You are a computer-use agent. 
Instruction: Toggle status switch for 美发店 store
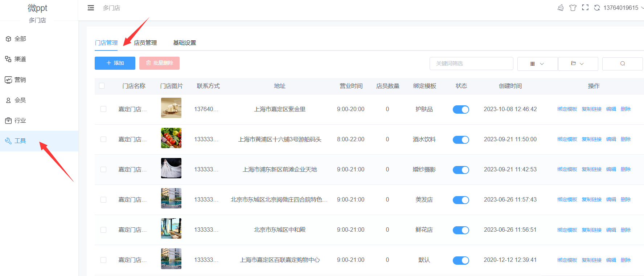click(461, 200)
